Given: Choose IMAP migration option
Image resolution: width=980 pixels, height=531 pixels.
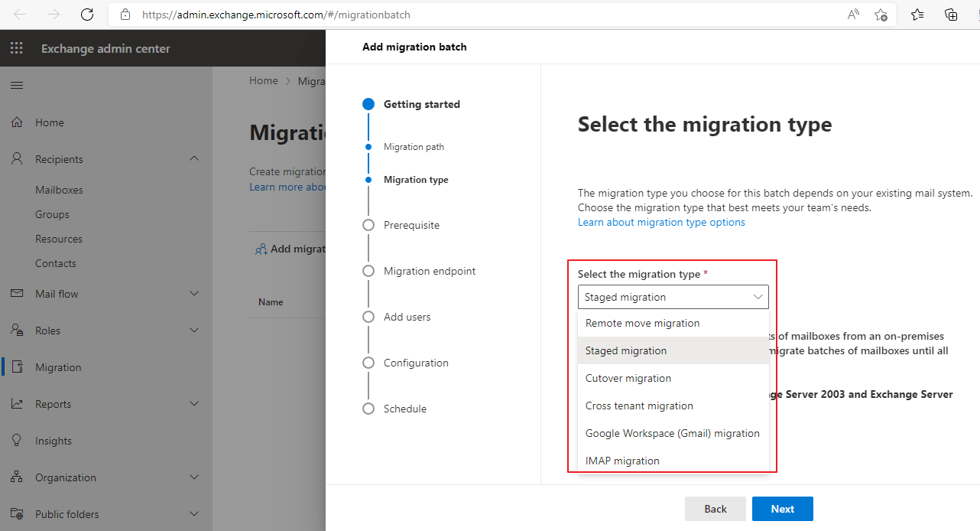Looking at the screenshot, I should [673, 461].
